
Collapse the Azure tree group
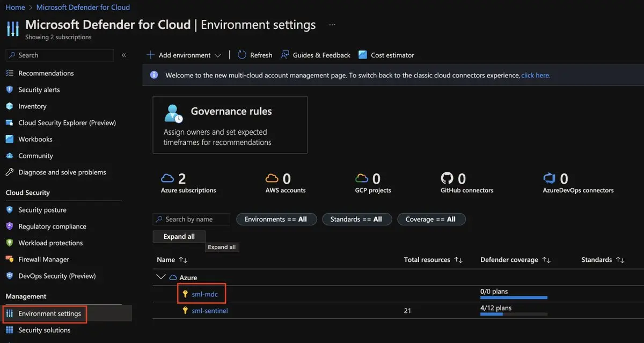coord(160,277)
